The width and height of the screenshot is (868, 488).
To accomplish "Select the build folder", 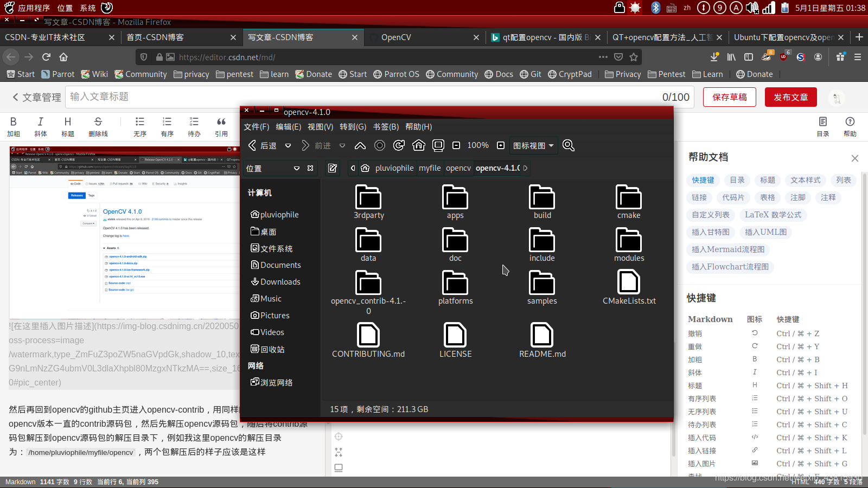I will pyautogui.click(x=542, y=202).
